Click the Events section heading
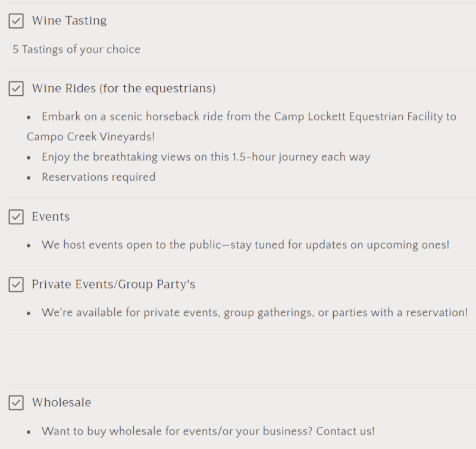The height and width of the screenshot is (449, 476). [x=51, y=217]
